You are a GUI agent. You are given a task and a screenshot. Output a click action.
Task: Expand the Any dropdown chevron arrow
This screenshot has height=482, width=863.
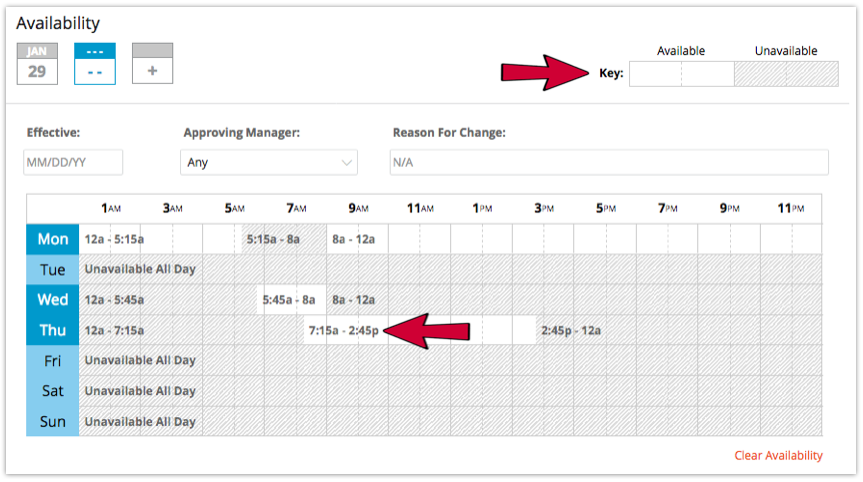(x=346, y=163)
